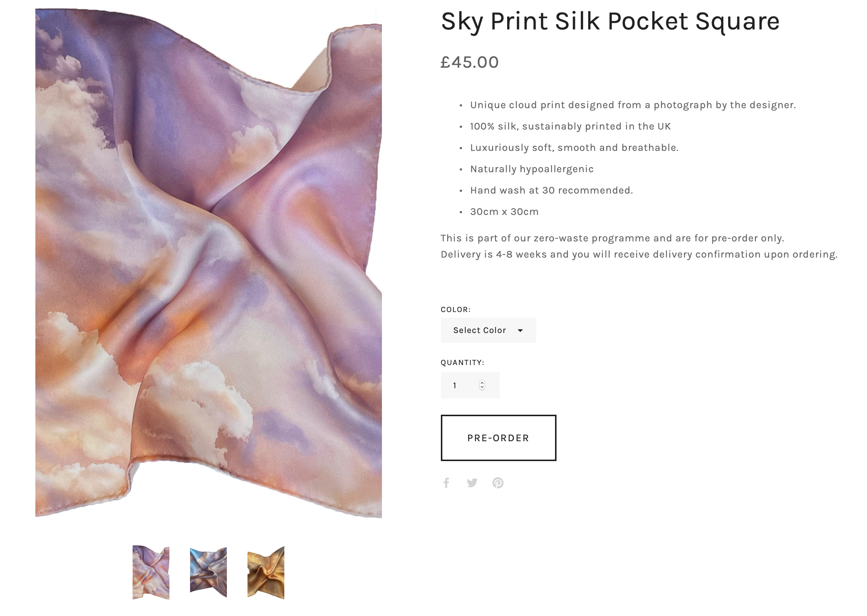Screen dimensions: 867x616
Task: Click the large silk pocket square image
Action: click(x=208, y=262)
